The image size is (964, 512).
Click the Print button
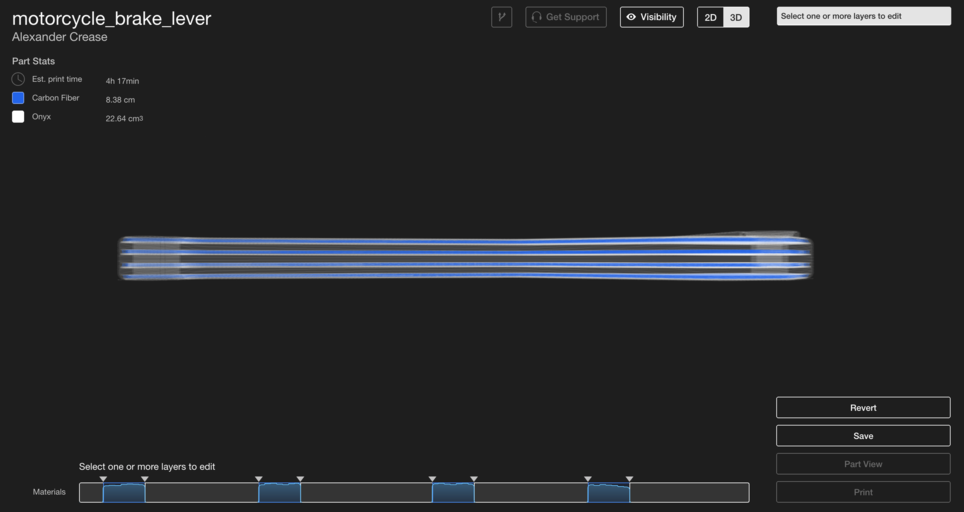click(x=863, y=492)
